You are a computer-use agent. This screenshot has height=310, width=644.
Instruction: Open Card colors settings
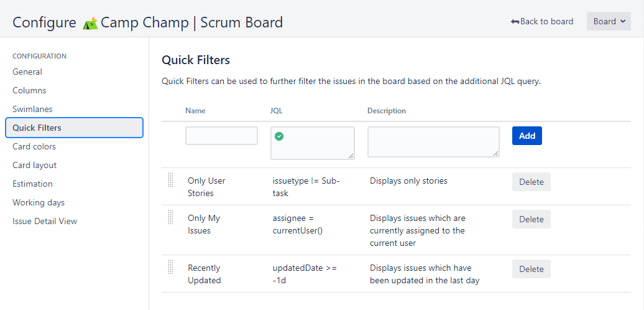pos(34,146)
